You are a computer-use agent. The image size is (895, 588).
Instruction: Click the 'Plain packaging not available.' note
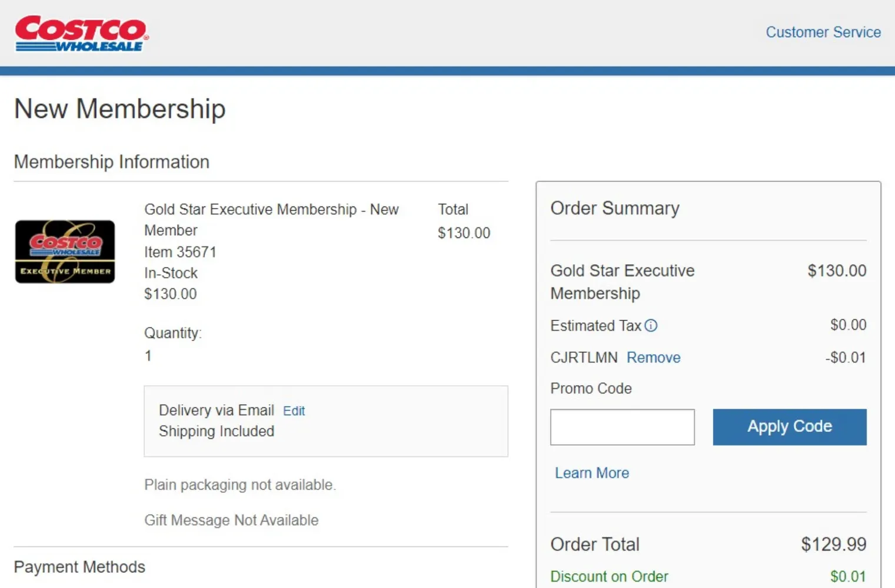pyautogui.click(x=240, y=485)
